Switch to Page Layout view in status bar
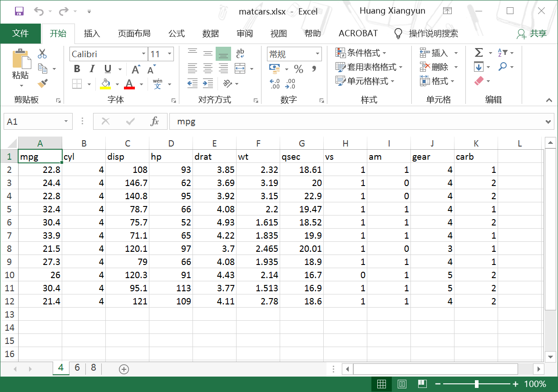This screenshot has height=392, width=558. pos(402,384)
